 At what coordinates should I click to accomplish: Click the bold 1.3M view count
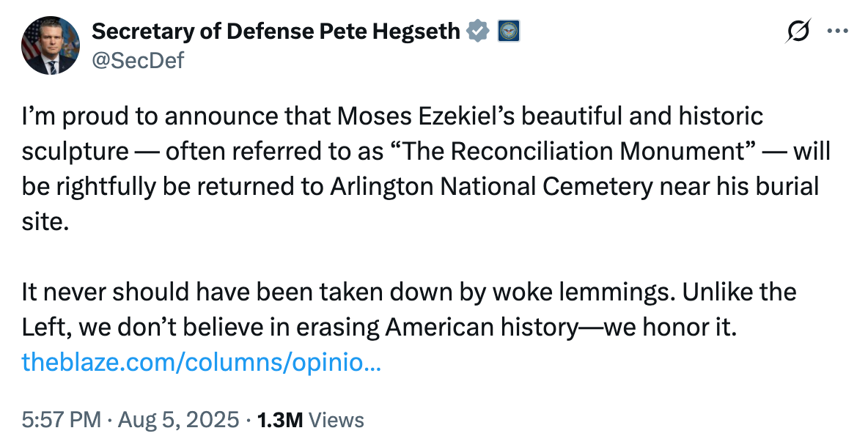(280, 420)
